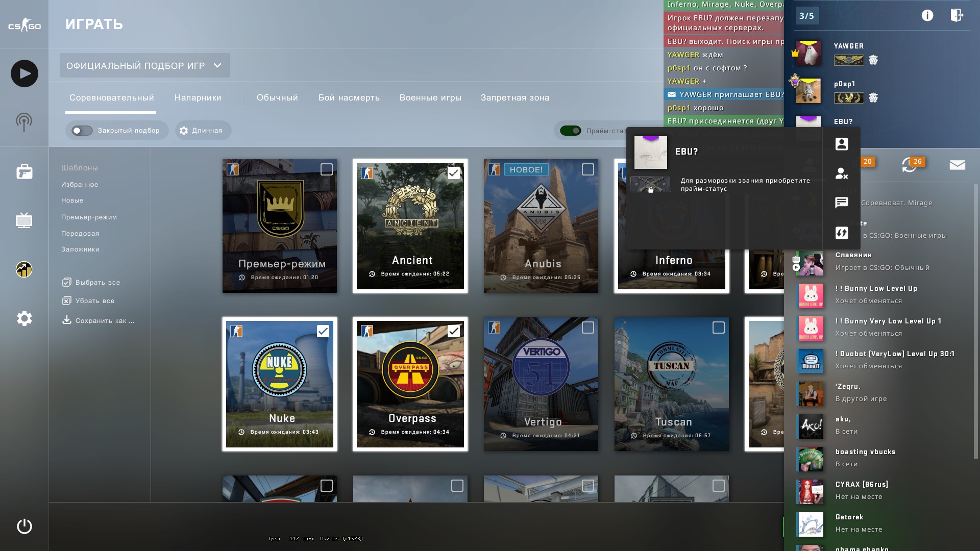Toggle the Закрытый подбор switch
Viewport: 980px width, 551px height.
82,131
